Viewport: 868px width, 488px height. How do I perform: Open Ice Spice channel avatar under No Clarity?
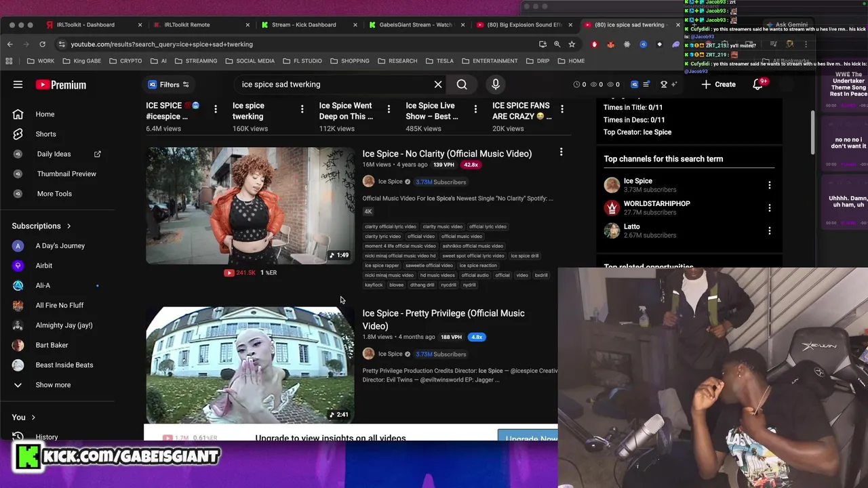click(x=368, y=182)
